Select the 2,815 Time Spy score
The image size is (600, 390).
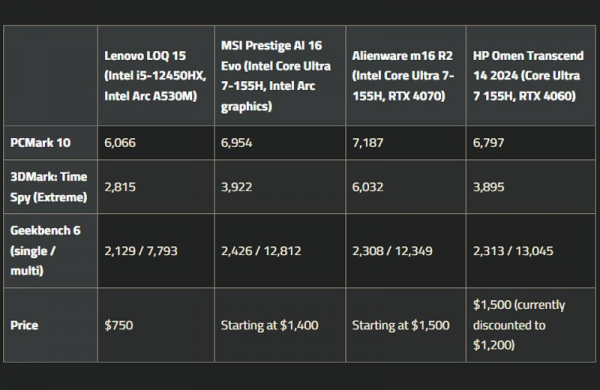(120, 187)
